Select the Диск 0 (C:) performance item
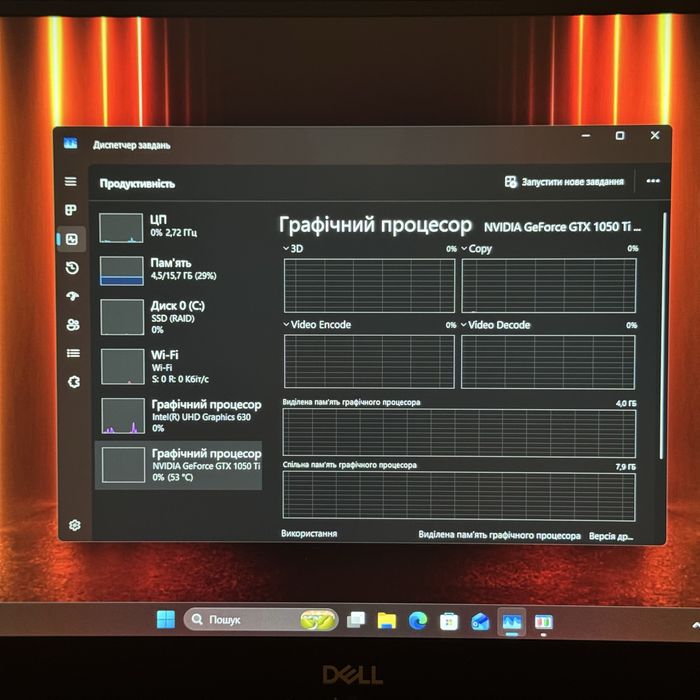 click(x=179, y=317)
